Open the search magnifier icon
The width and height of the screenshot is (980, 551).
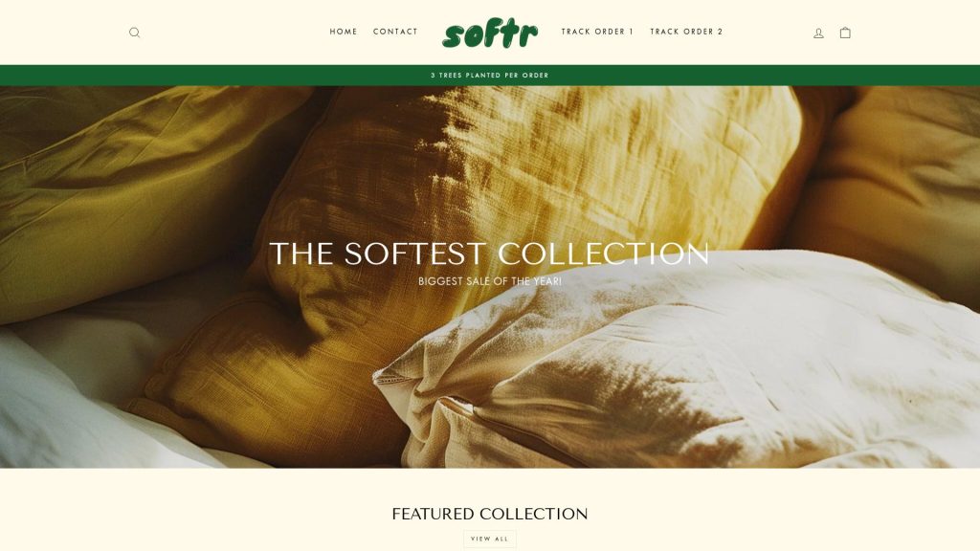(x=134, y=33)
